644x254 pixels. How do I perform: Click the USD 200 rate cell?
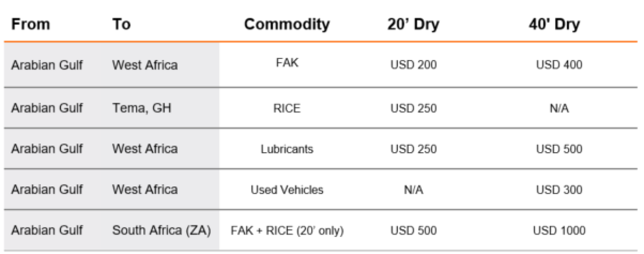[414, 65]
